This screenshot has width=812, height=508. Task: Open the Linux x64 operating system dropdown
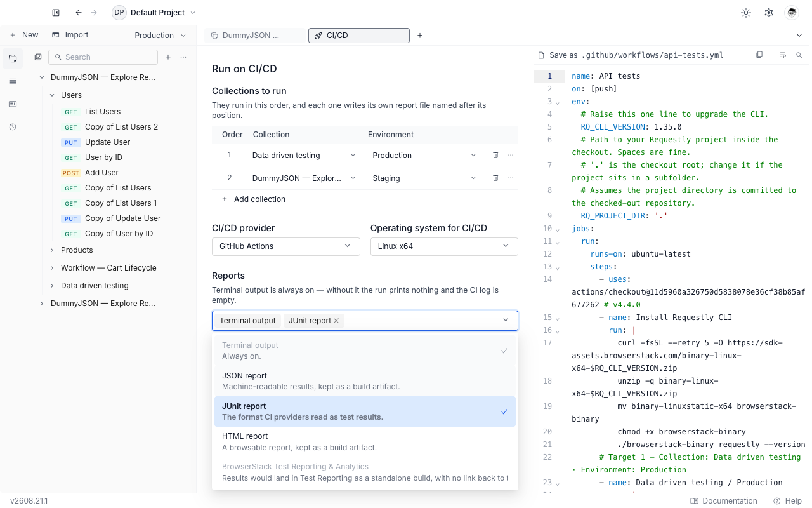pyautogui.click(x=444, y=246)
